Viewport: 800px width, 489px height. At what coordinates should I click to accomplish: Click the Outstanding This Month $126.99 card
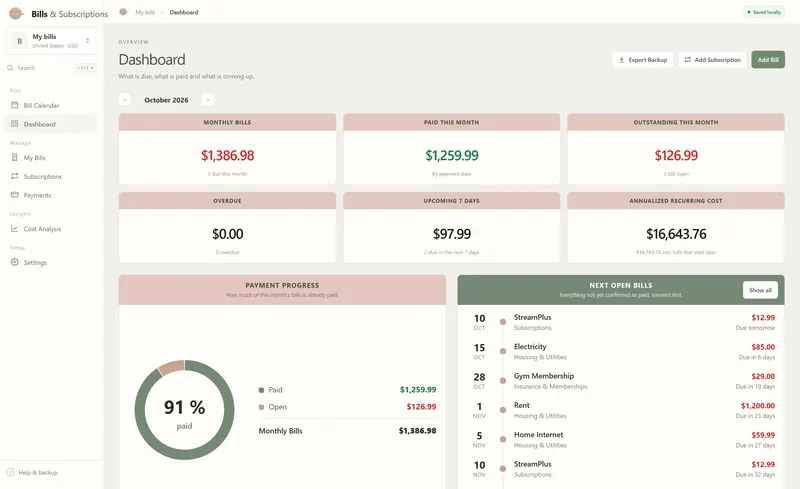[676, 149]
